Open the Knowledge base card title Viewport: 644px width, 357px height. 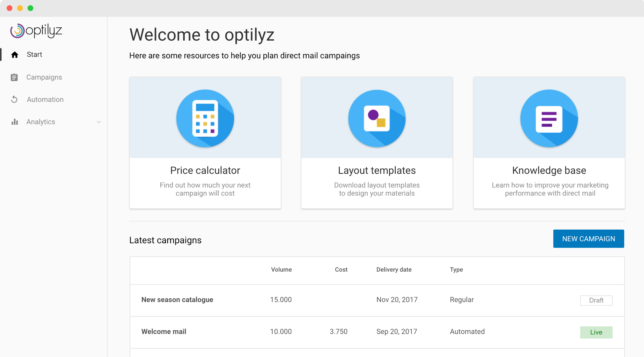pyautogui.click(x=549, y=170)
